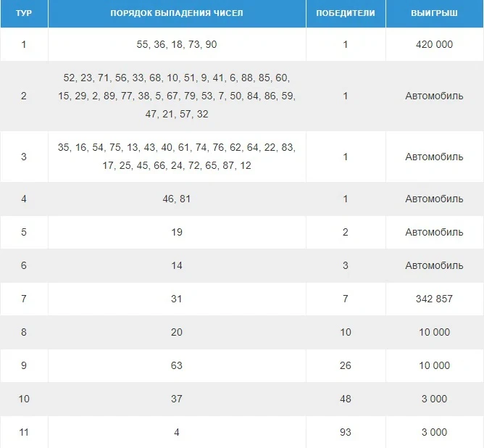Click the 10 000 prize in round 9
Image resolution: width=484 pixels, height=448 pixels.
coord(434,365)
